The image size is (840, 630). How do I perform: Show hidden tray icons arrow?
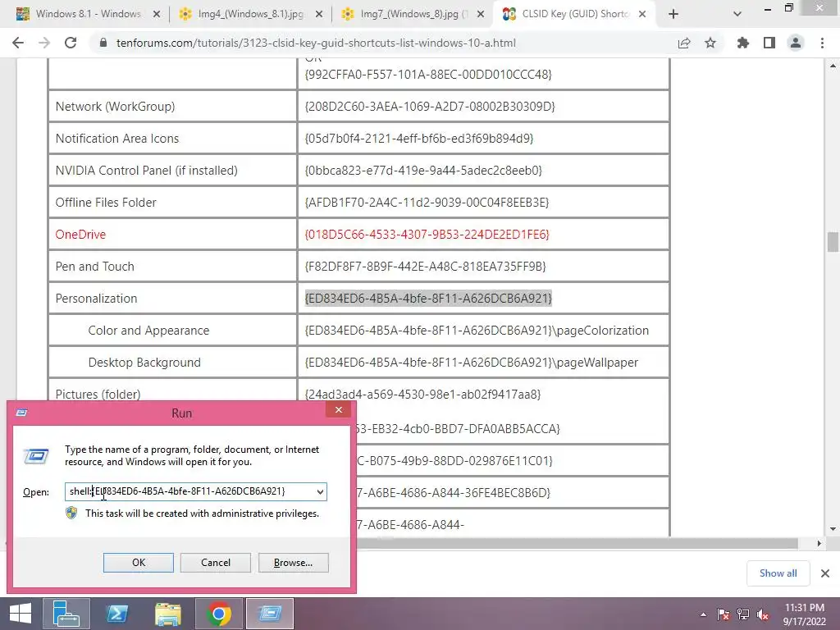[703, 614]
